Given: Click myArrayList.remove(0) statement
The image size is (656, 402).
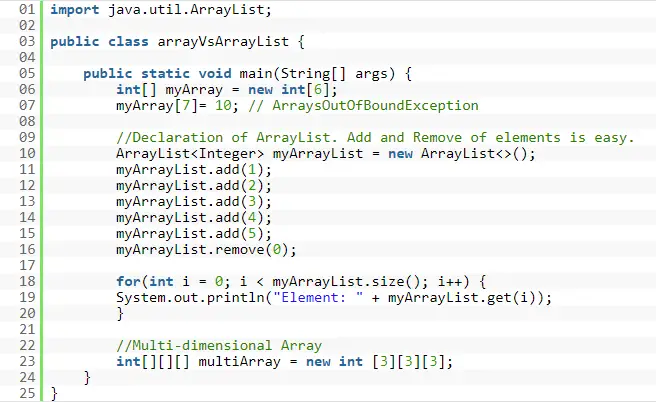Looking at the screenshot, I should click(x=206, y=250).
